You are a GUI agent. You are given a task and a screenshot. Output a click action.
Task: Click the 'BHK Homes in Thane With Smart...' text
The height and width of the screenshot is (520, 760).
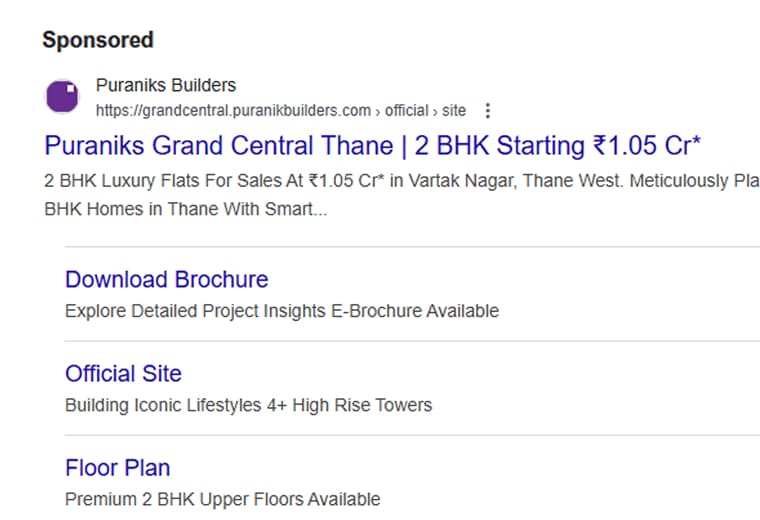[186, 209]
